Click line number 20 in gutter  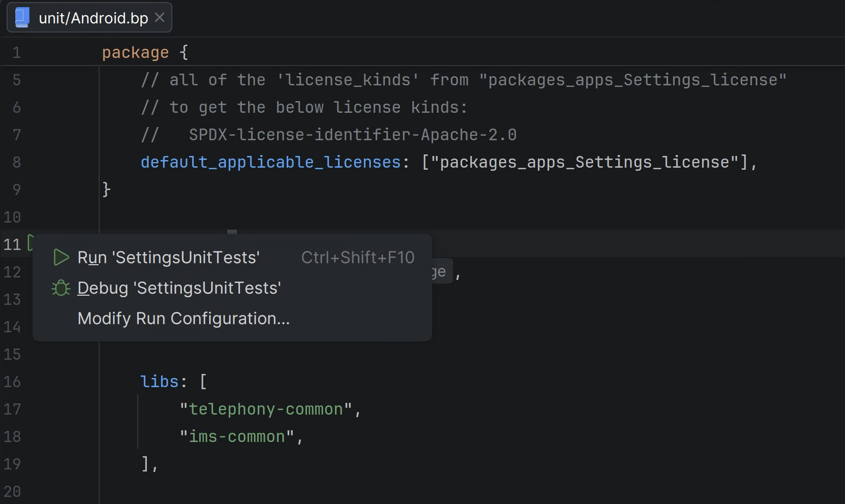[x=12, y=491]
